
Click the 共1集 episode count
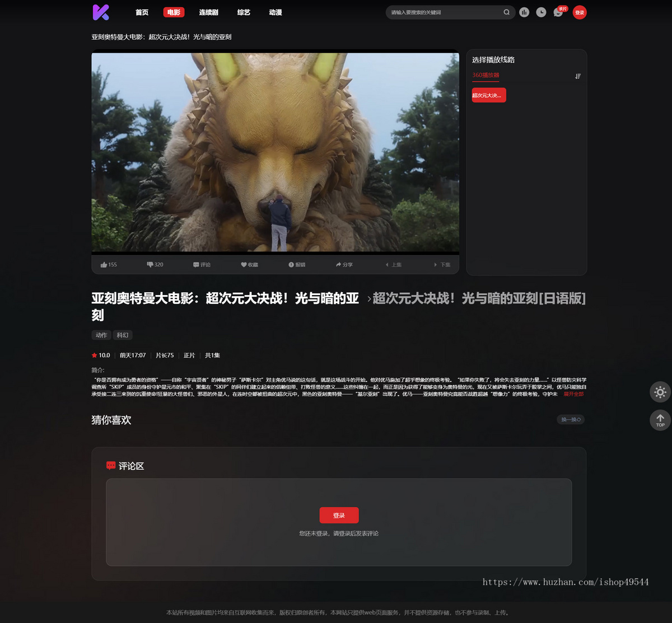coord(212,355)
